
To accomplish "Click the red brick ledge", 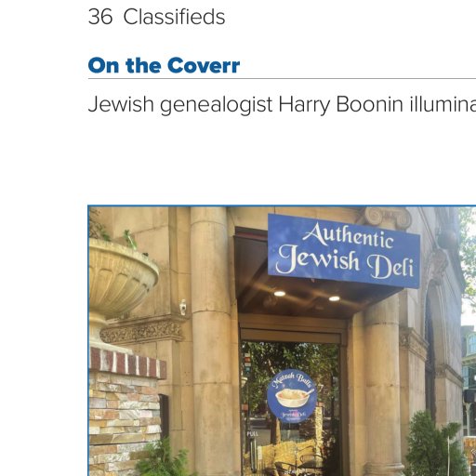I will coord(127,363).
